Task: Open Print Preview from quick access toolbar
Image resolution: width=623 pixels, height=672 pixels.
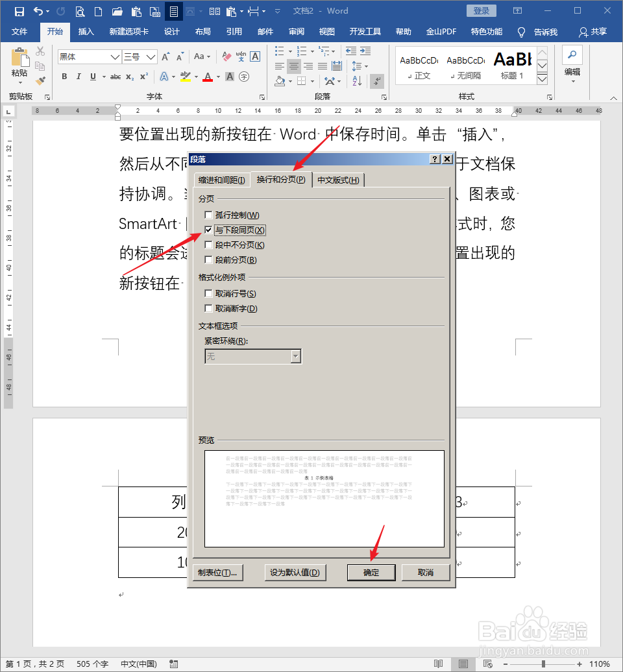Action: (x=80, y=12)
